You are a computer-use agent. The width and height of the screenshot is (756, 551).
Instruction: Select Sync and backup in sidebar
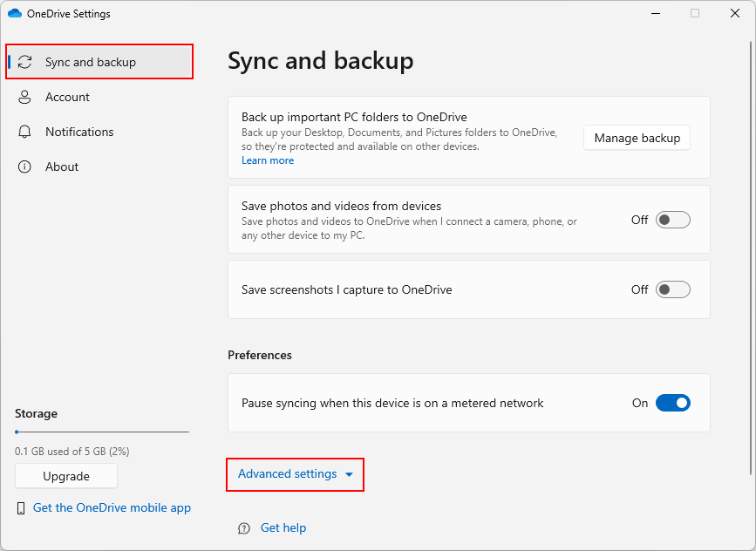coord(99,62)
